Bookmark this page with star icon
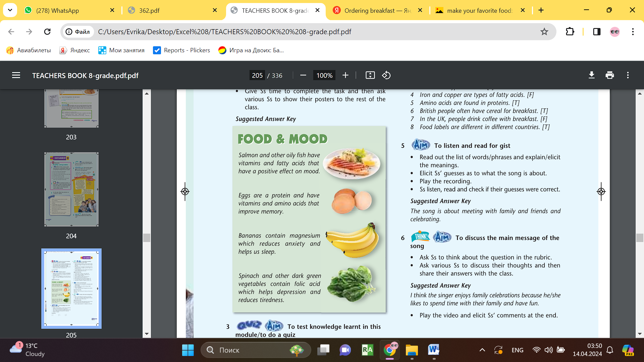Screen dimensions: 644x362 pos(544,32)
